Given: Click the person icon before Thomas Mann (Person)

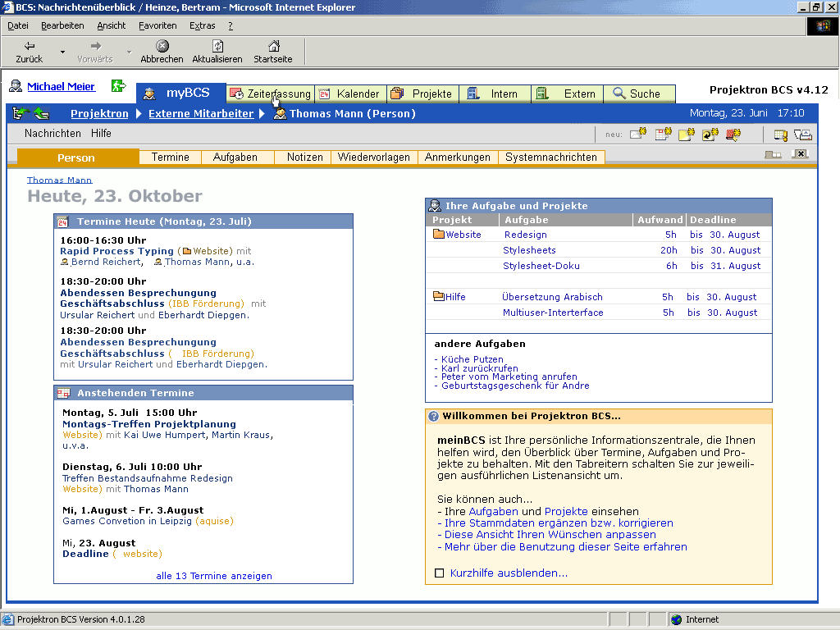Looking at the screenshot, I should (280, 113).
